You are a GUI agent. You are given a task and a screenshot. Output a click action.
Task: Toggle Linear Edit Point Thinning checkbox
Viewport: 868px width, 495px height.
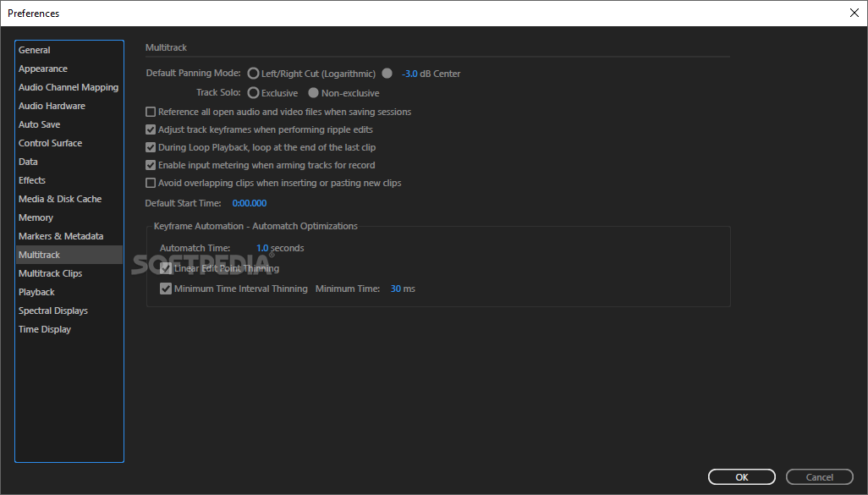point(166,268)
